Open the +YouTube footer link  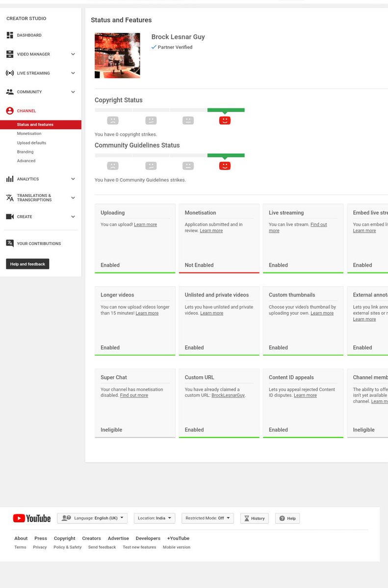tap(178, 538)
